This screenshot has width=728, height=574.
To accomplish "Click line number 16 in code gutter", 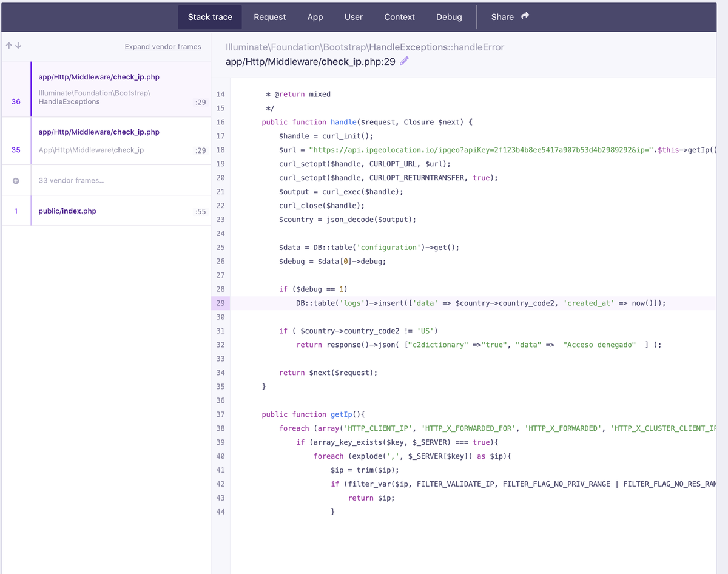I will pos(220,122).
